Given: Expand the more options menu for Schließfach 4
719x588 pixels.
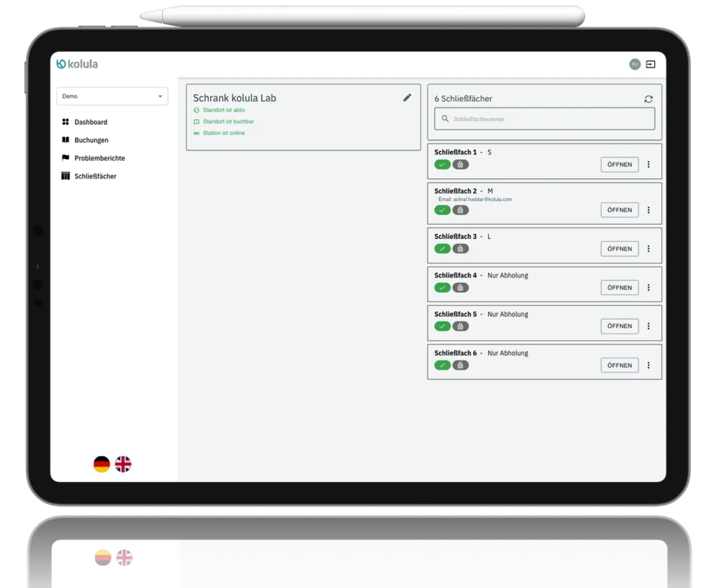Looking at the screenshot, I should click(648, 287).
